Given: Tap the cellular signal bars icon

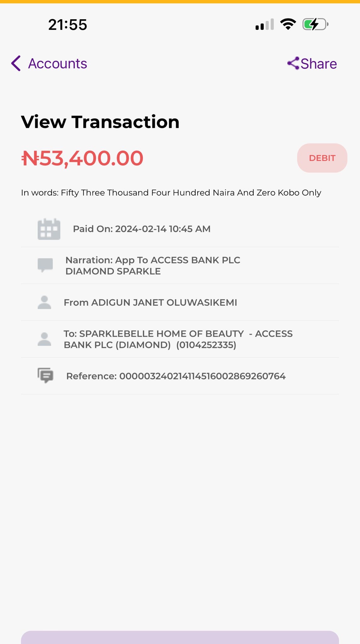Looking at the screenshot, I should coord(265,25).
